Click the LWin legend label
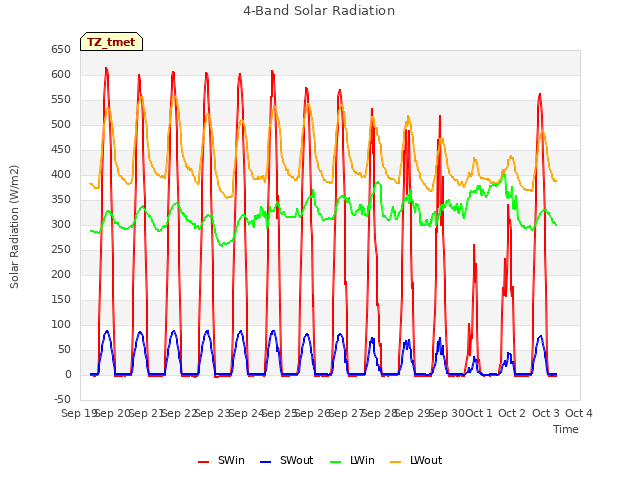Screen dimensions: 640x480 tap(362, 460)
